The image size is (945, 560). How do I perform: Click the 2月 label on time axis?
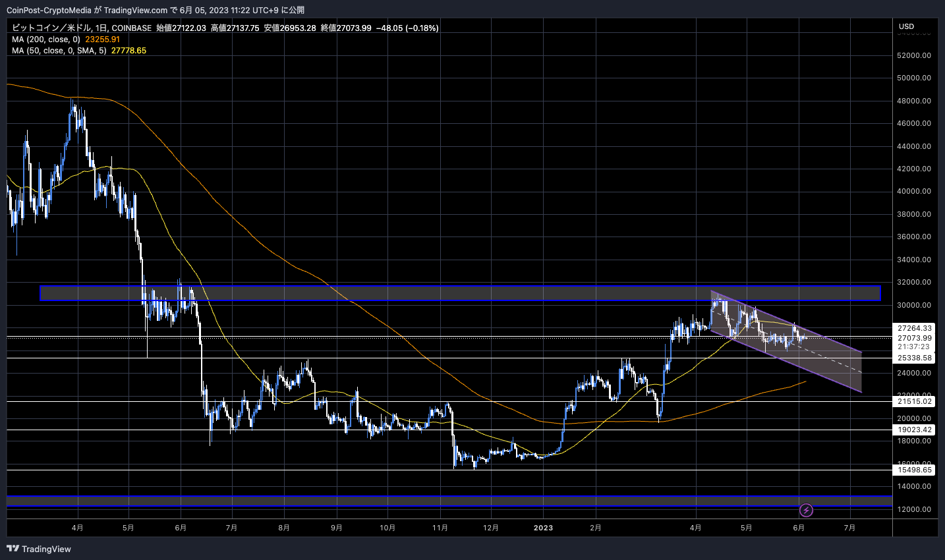596,528
